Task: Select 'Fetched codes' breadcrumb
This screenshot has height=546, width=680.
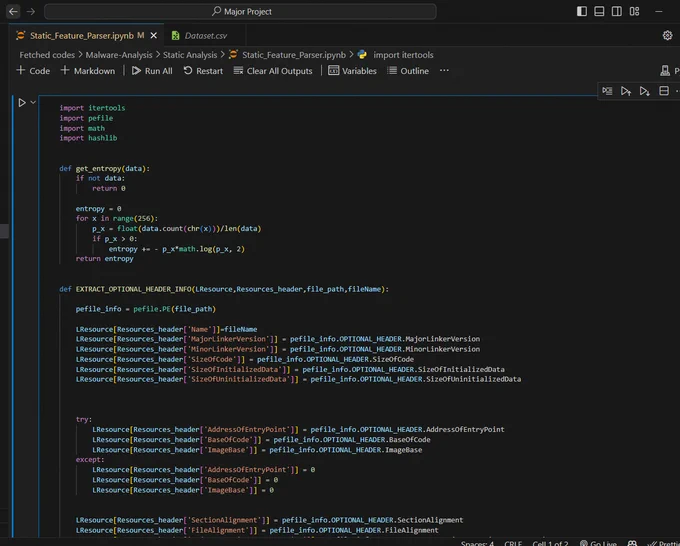Action: (47, 55)
